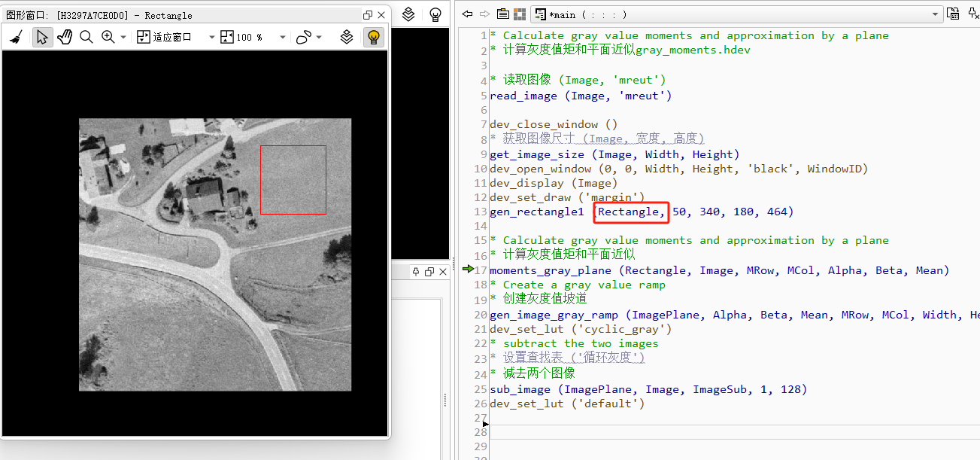Click the forward navigation arrow

484,14
